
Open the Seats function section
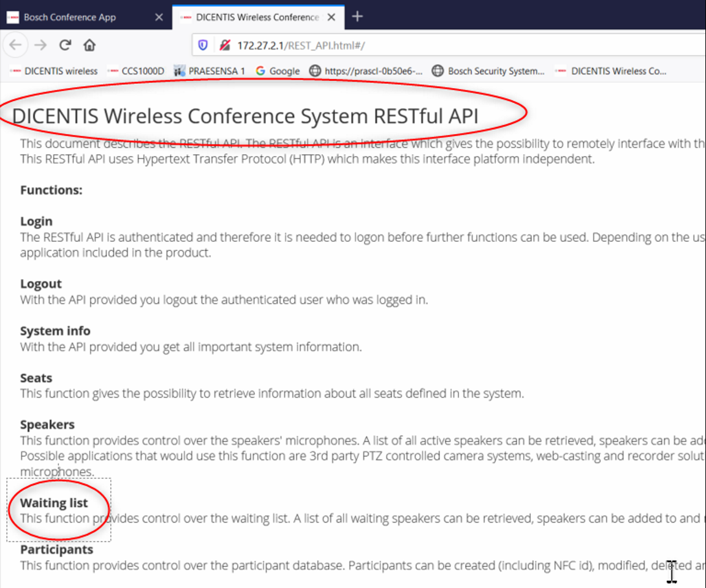click(x=36, y=378)
